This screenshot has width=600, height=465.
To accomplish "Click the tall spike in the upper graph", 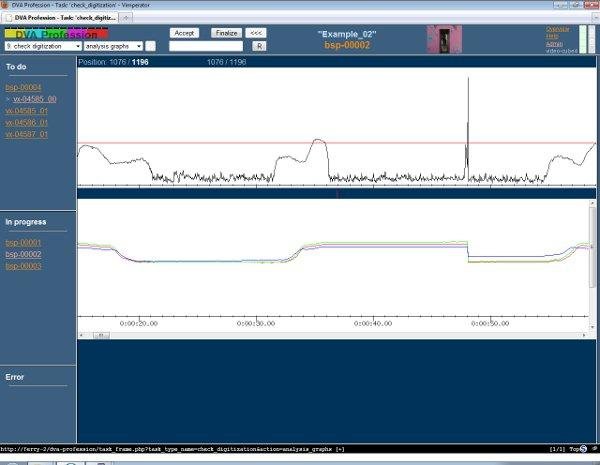I will coord(467,110).
